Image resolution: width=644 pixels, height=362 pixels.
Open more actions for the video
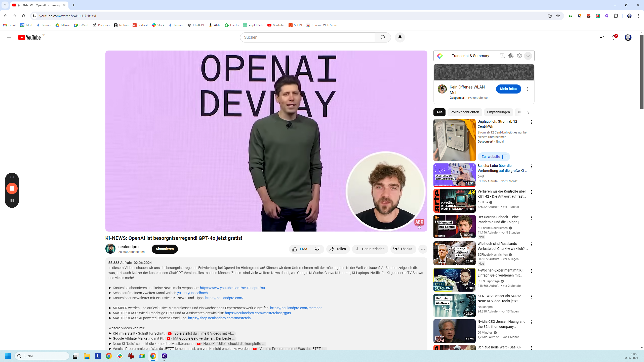423,249
